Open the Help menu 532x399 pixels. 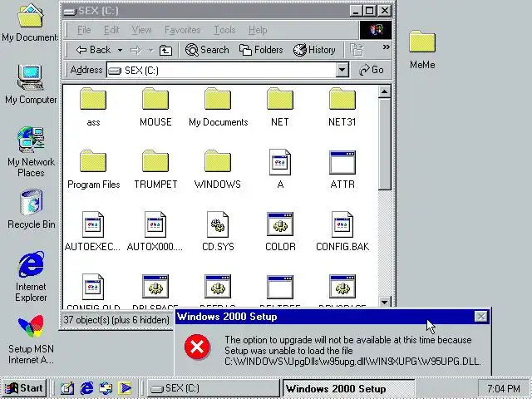pyautogui.click(x=258, y=30)
